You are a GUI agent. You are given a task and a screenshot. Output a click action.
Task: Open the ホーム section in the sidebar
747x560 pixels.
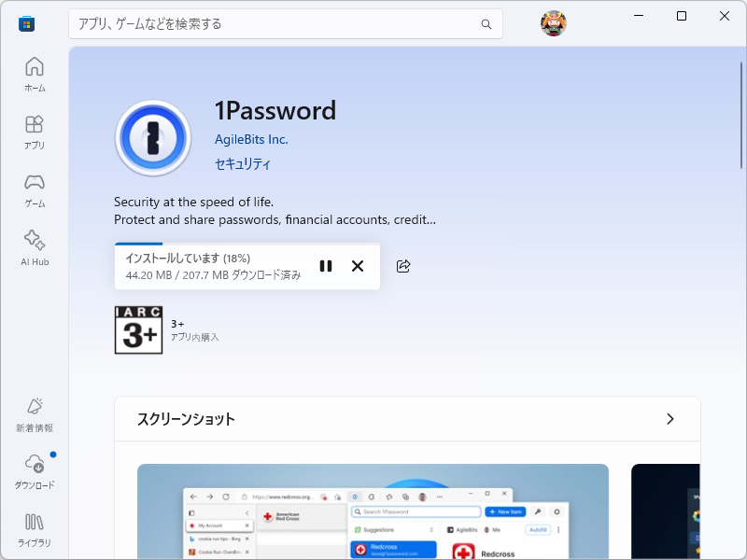coord(34,75)
